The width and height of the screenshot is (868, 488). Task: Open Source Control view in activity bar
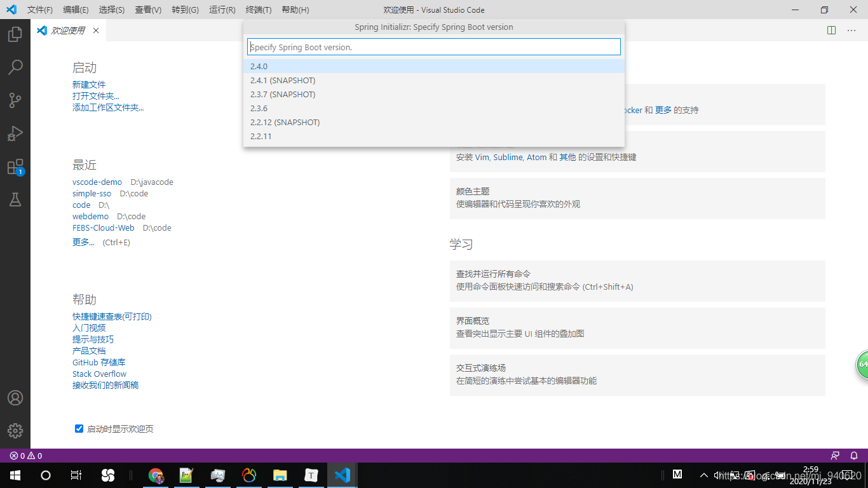click(x=15, y=100)
